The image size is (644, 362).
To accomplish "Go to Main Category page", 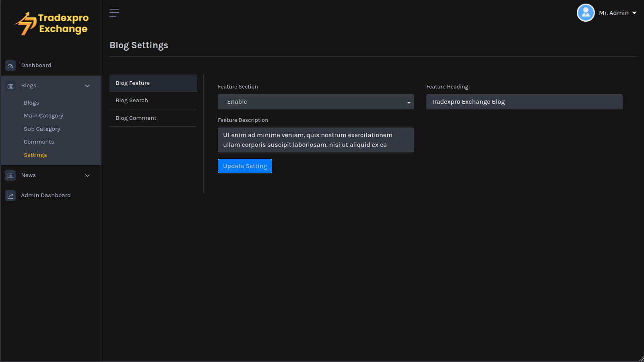I will coord(43,116).
